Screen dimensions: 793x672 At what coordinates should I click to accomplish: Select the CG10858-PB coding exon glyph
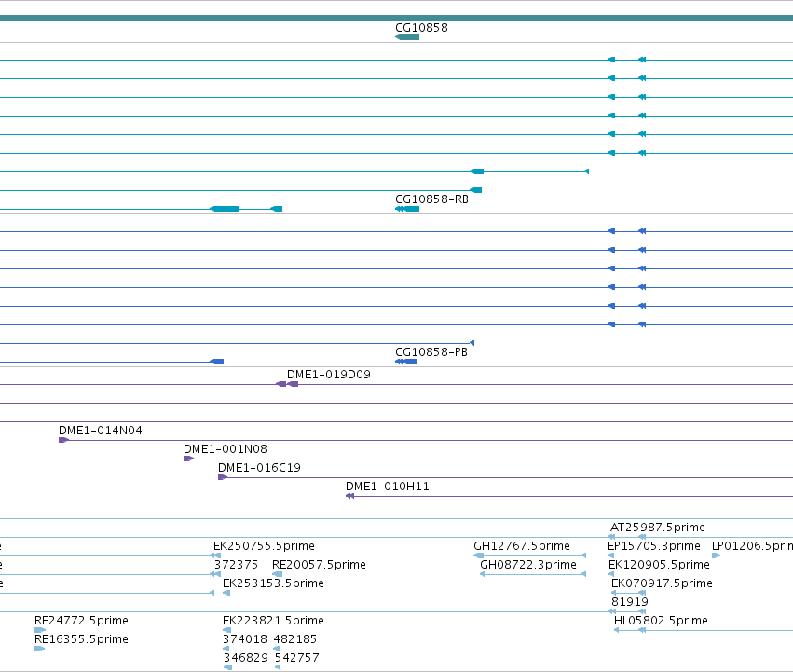tap(406, 362)
